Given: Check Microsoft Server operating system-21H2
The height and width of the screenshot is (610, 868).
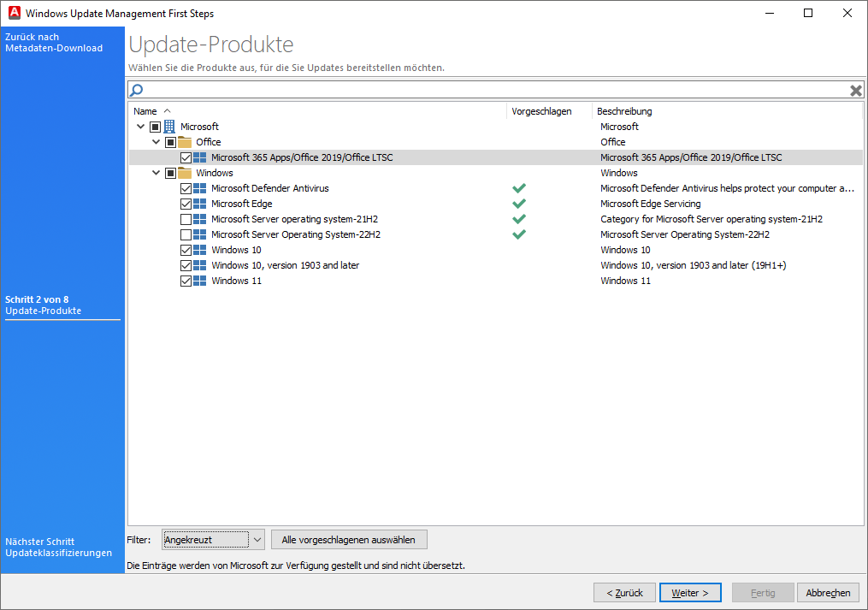Looking at the screenshot, I should click(x=186, y=219).
